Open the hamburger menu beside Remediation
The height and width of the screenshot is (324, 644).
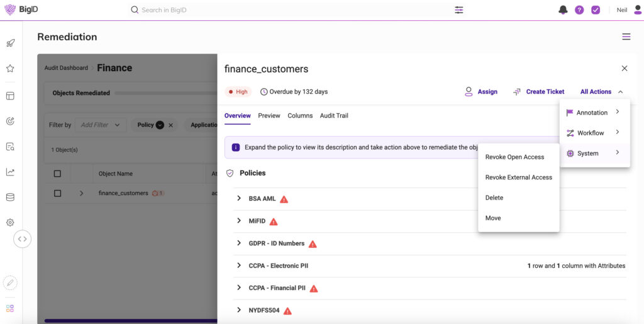coord(626,37)
